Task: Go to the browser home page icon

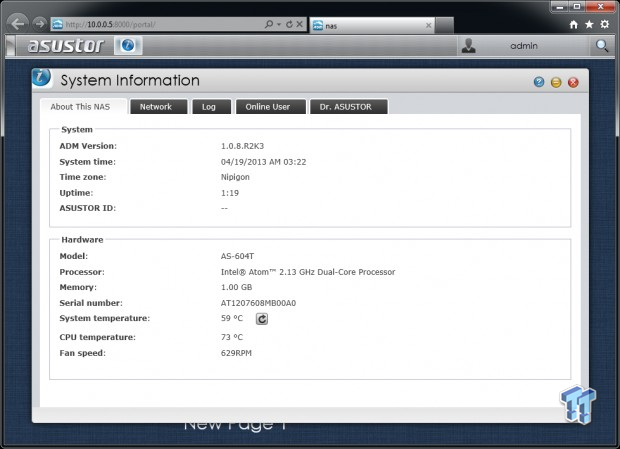Action: pos(573,25)
